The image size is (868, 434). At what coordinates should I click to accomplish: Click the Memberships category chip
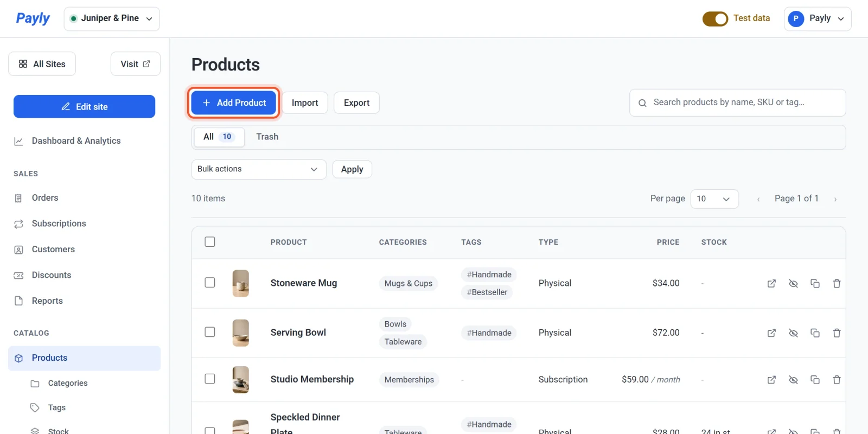(x=409, y=380)
